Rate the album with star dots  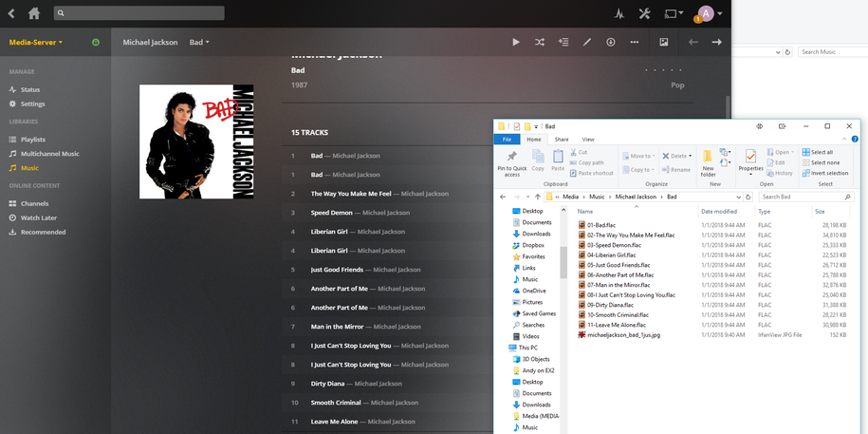[x=664, y=70]
